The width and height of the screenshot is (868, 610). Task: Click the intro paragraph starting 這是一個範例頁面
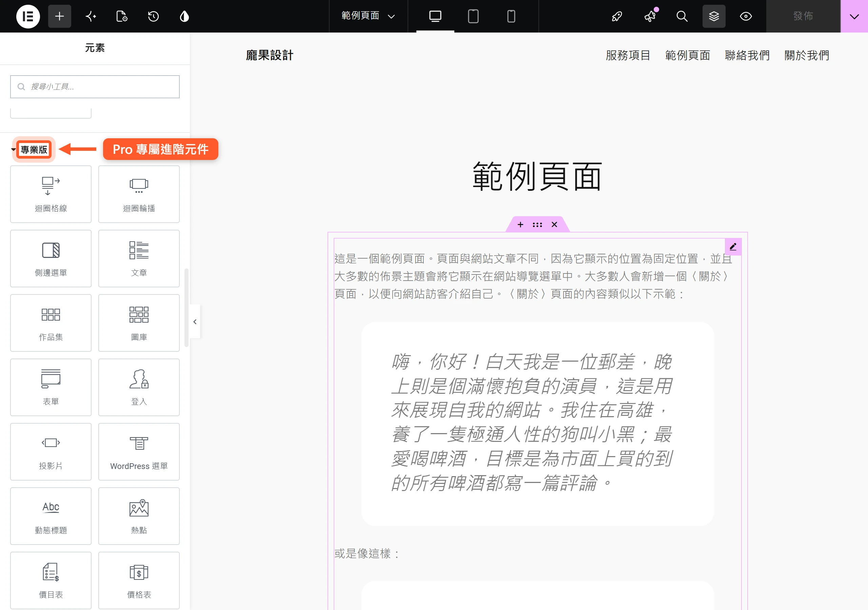533,276
